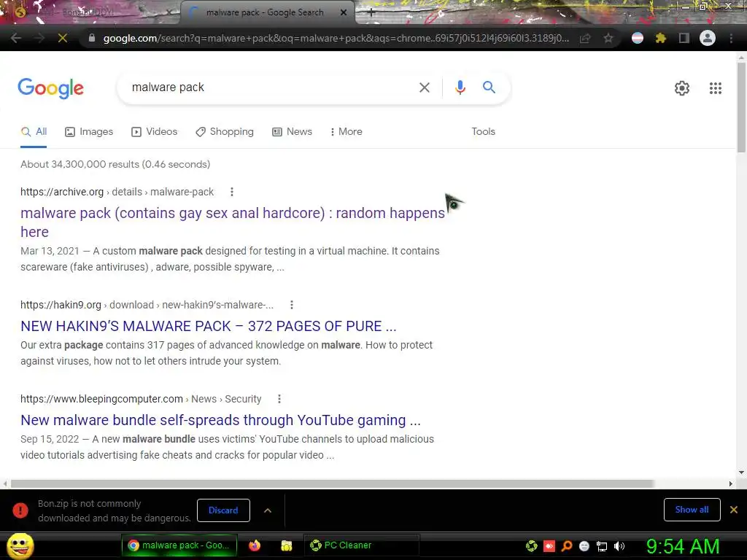The image size is (747, 560).
Task: Share this page using the address bar icon
Action: coord(585,38)
